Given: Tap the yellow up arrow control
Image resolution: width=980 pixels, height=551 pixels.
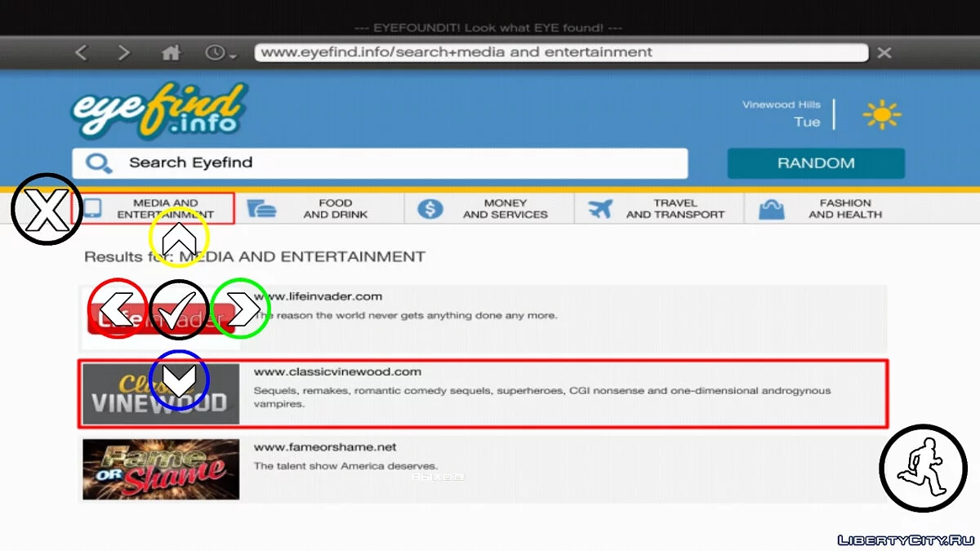Looking at the screenshot, I should pos(179,238).
